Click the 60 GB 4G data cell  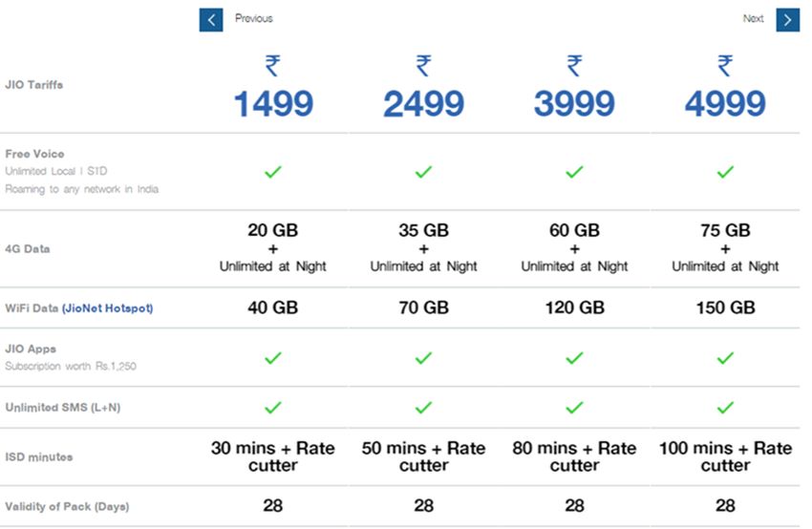click(574, 248)
